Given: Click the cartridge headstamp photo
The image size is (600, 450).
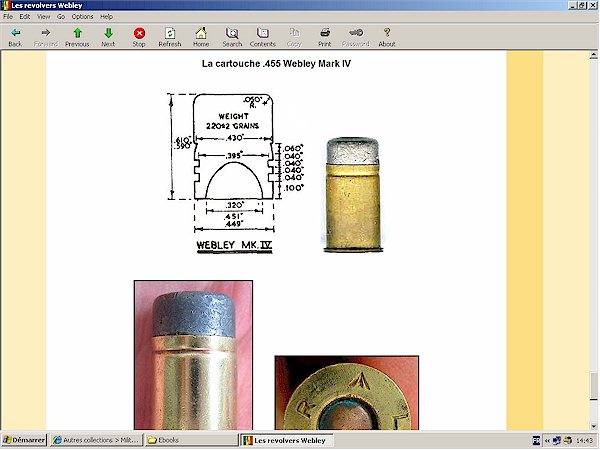Looking at the screenshot, I should pos(347,393).
